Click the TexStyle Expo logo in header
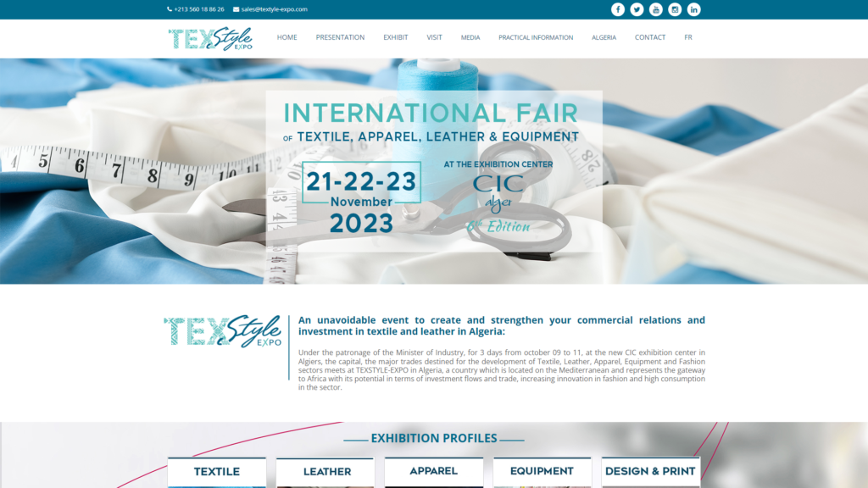Screen dimensions: 868x488 point(210,39)
